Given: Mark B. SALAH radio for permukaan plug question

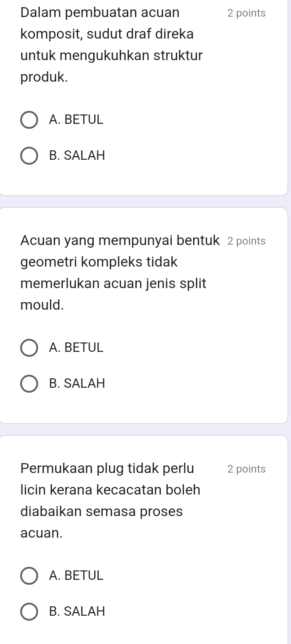Looking at the screenshot, I should pyautogui.click(x=29, y=611).
